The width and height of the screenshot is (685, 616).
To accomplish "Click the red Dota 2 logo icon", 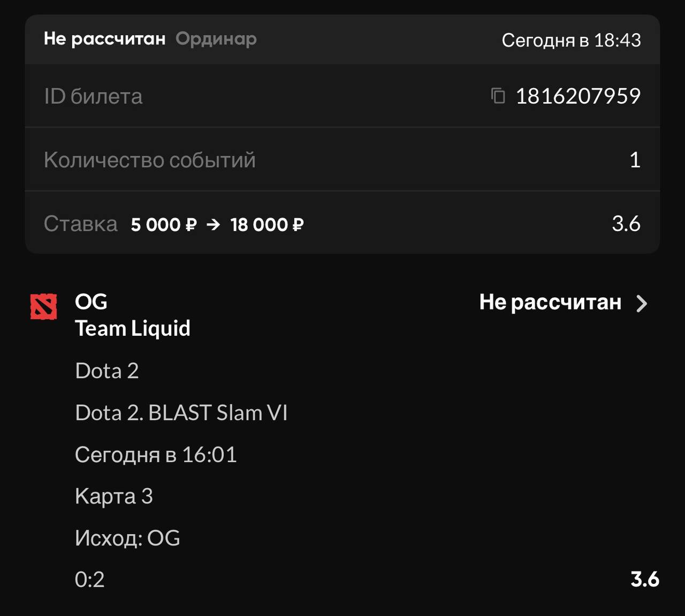I will click(43, 307).
